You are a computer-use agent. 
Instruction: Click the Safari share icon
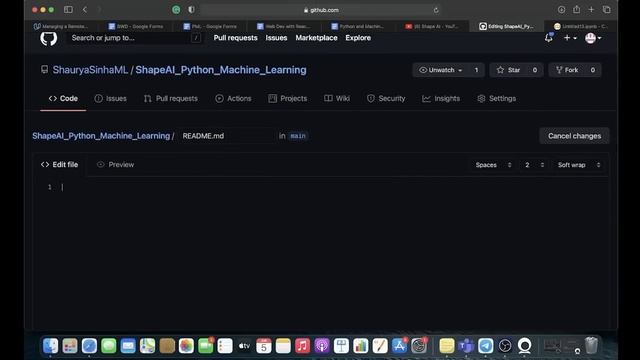pos(576,9)
